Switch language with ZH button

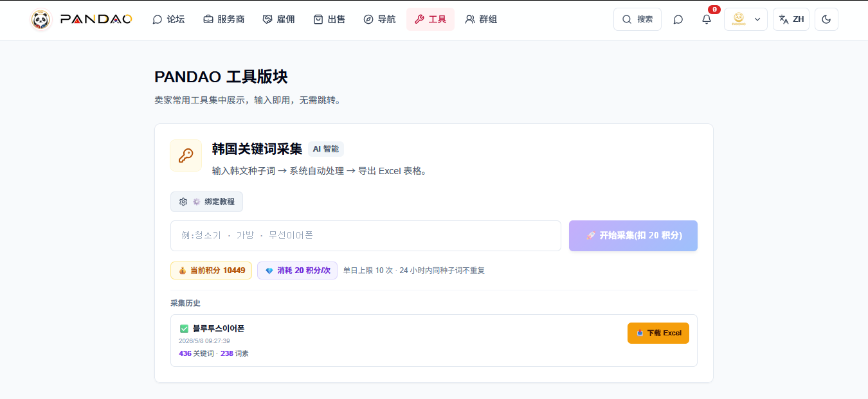(x=791, y=19)
